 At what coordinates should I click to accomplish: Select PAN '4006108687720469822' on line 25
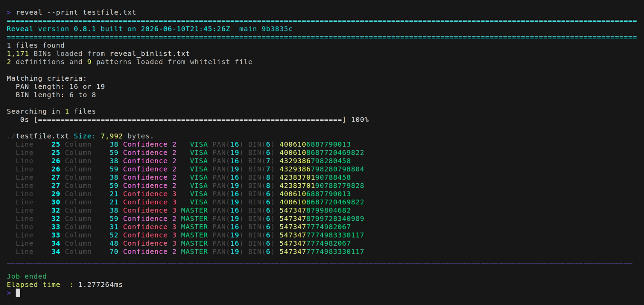(x=322, y=153)
